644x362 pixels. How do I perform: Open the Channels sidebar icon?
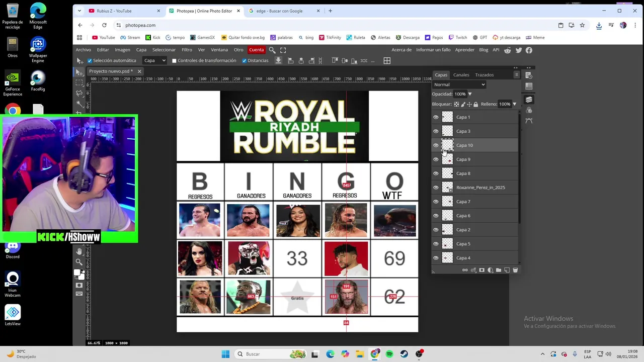529,110
